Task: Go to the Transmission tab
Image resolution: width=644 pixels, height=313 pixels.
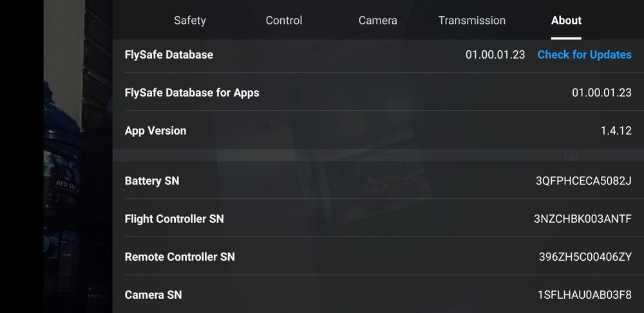Action: tap(472, 21)
